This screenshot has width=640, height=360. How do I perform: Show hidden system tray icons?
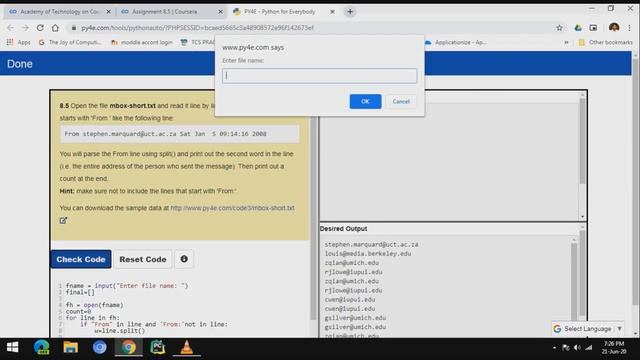[x=554, y=348]
